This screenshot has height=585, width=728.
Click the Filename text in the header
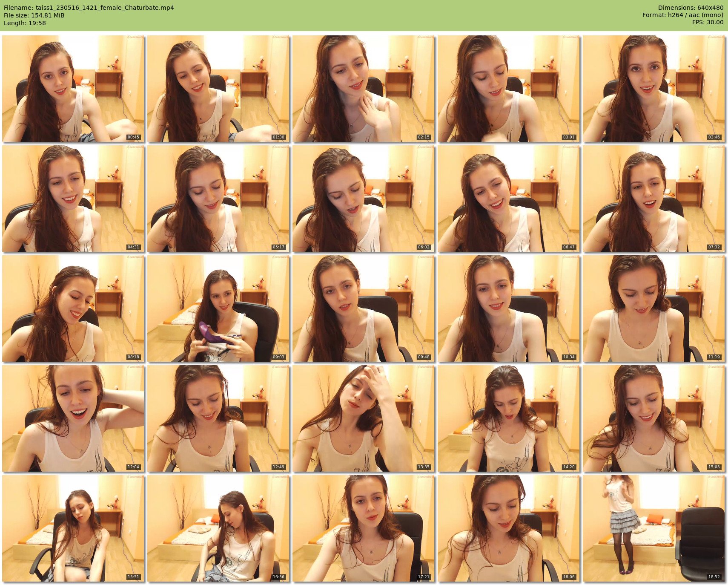(89, 8)
